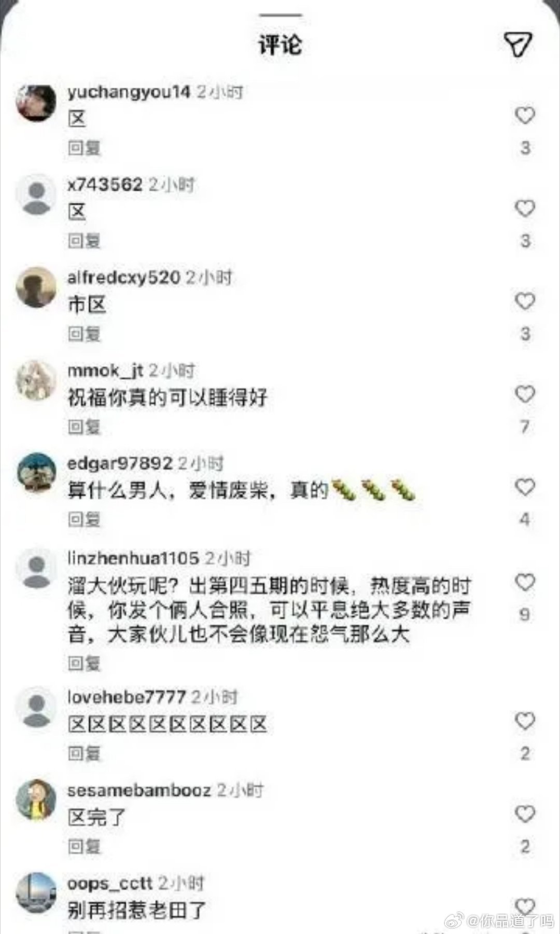This screenshot has height=934, width=560.
Task: Reply to x743562's comment
Action: [x=84, y=241]
